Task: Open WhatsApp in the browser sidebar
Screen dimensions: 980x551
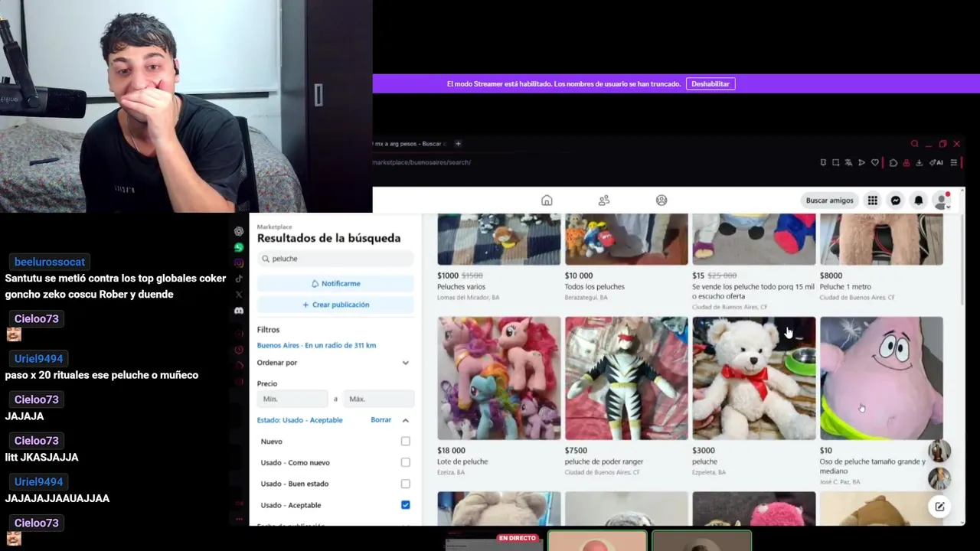Action: click(239, 247)
